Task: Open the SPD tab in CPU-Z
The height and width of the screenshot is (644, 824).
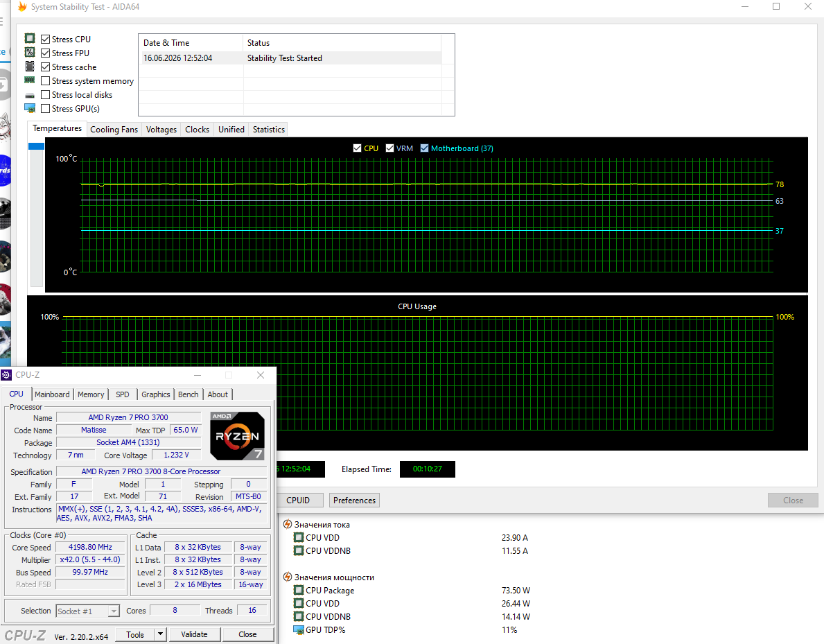Action: click(x=123, y=394)
